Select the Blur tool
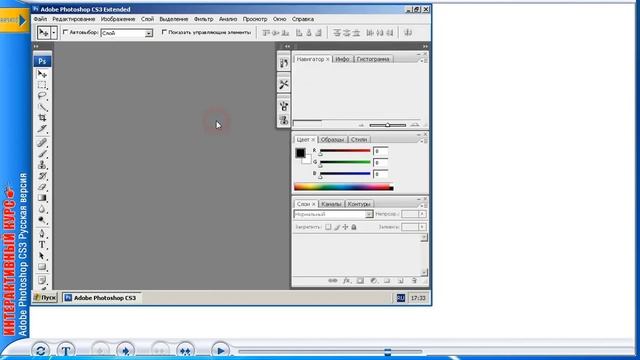The width and height of the screenshot is (640, 360). 42,209
